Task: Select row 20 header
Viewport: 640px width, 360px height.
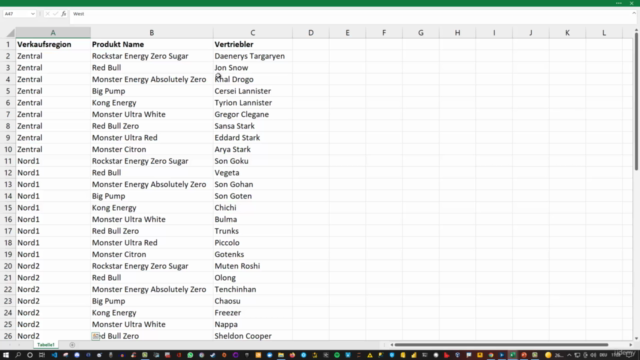Action: point(8,266)
